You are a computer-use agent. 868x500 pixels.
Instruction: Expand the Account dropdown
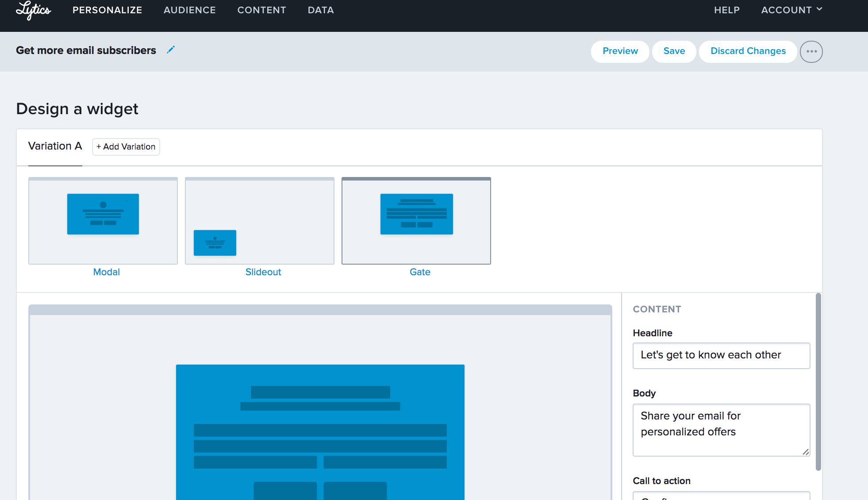791,10
